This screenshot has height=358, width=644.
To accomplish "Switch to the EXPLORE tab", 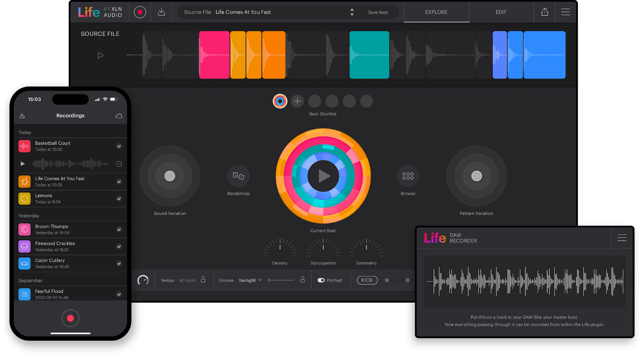I will [436, 12].
